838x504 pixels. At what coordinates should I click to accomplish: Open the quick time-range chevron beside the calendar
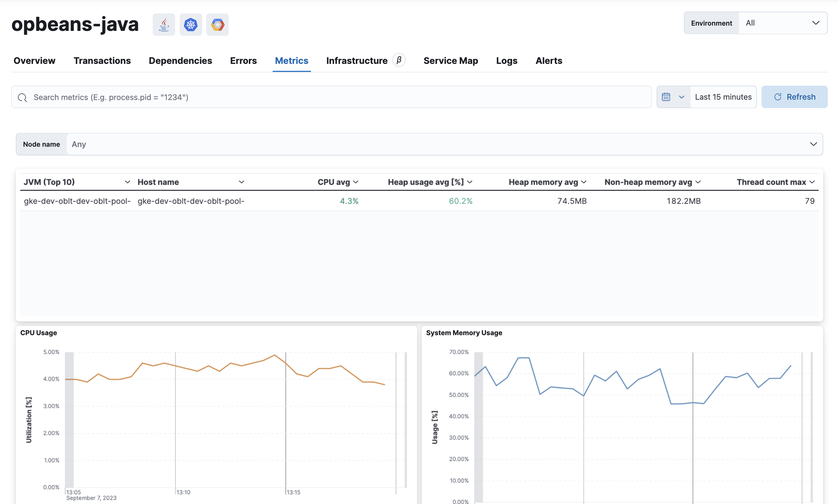click(682, 97)
